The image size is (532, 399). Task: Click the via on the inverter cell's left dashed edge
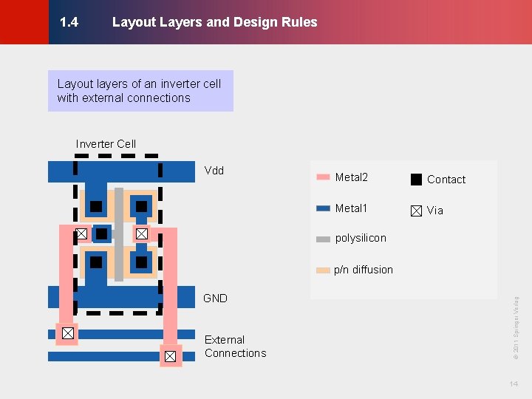pos(81,233)
